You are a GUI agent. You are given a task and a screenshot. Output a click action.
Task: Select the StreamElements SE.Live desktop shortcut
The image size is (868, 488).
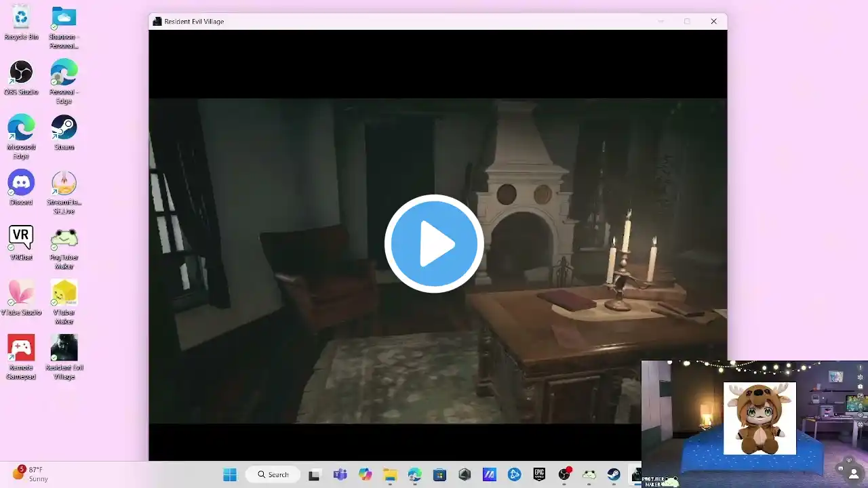coord(64,192)
